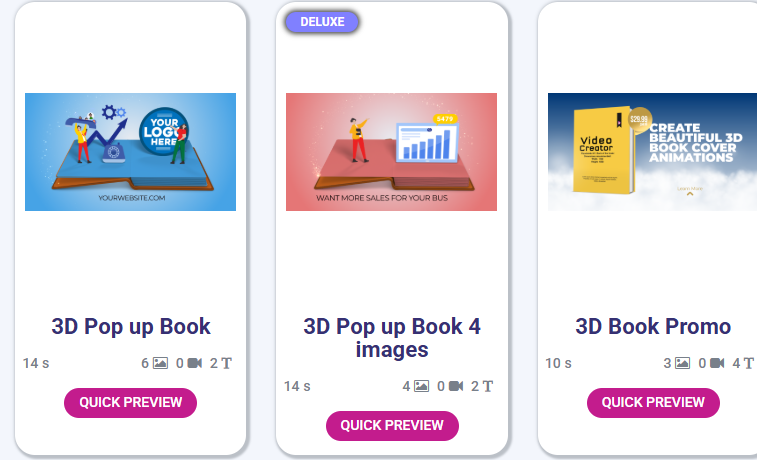Click video camera icon on 3D Book Promo

(717, 363)
